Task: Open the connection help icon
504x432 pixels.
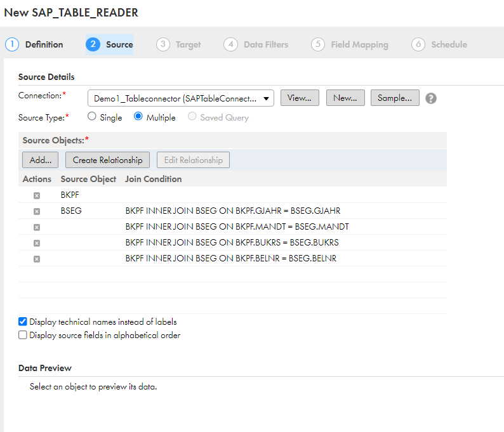Action: 431,98
